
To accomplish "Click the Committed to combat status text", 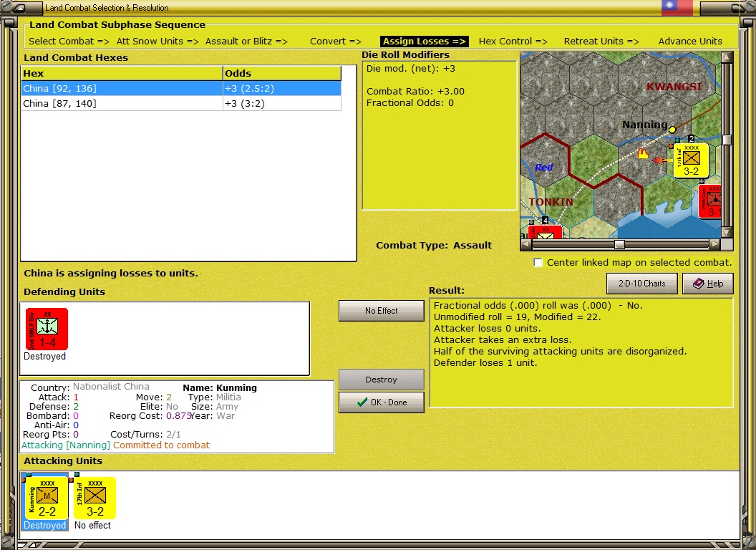I will click(x=162, y=445).
